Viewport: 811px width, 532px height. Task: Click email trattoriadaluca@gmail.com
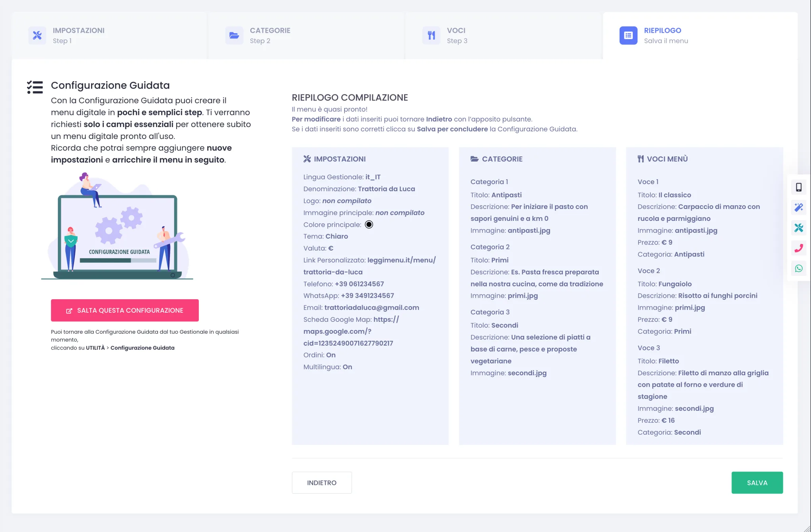371,308
